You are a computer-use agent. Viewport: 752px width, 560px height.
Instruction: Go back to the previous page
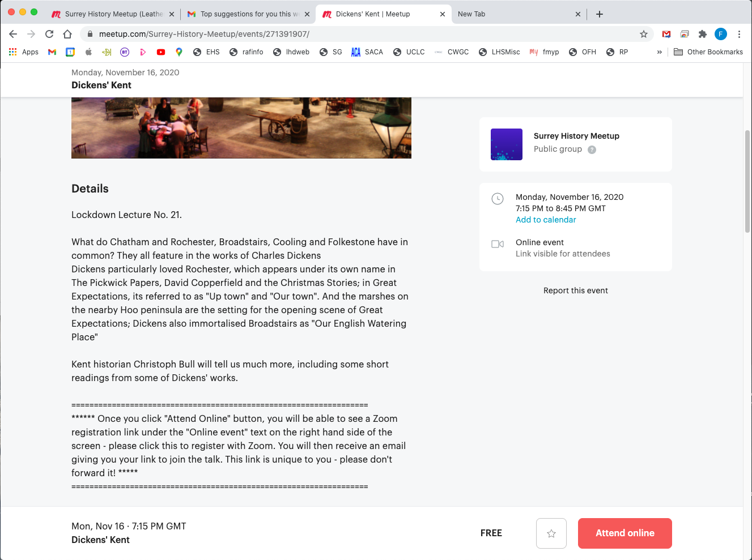(13, 34)
